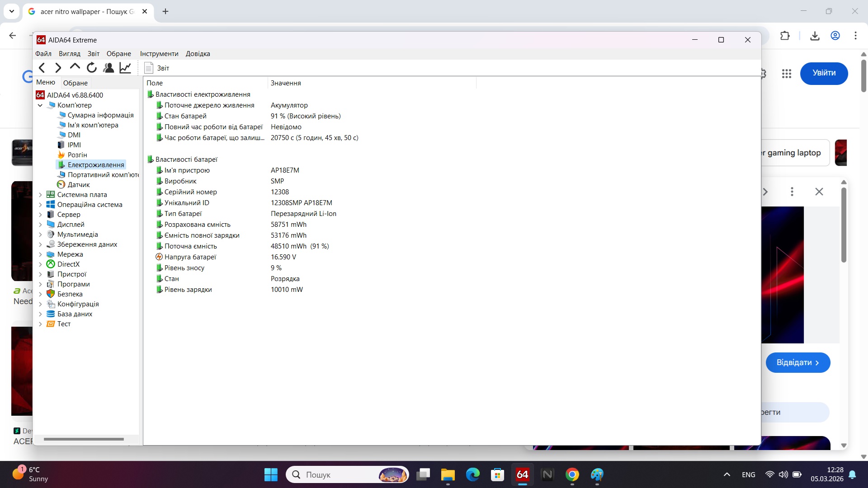
Task: Click the forward navigation arrow in AIDA64 toolbar
Action: click(x=58, y=67)
